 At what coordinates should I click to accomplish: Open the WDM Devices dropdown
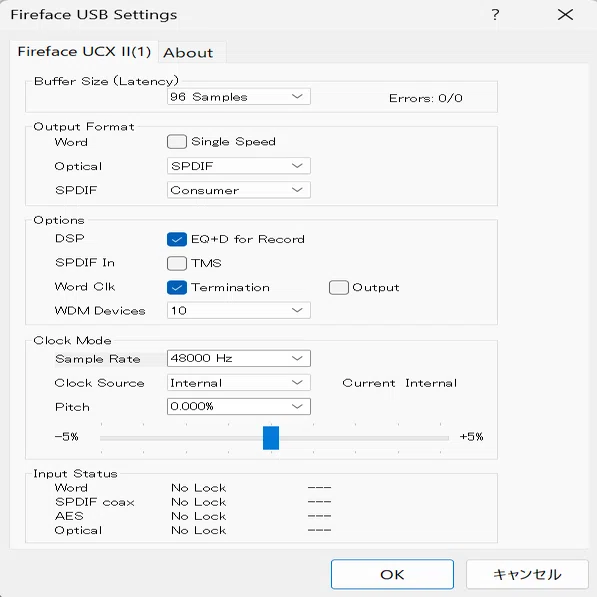(x=239, y=310)
